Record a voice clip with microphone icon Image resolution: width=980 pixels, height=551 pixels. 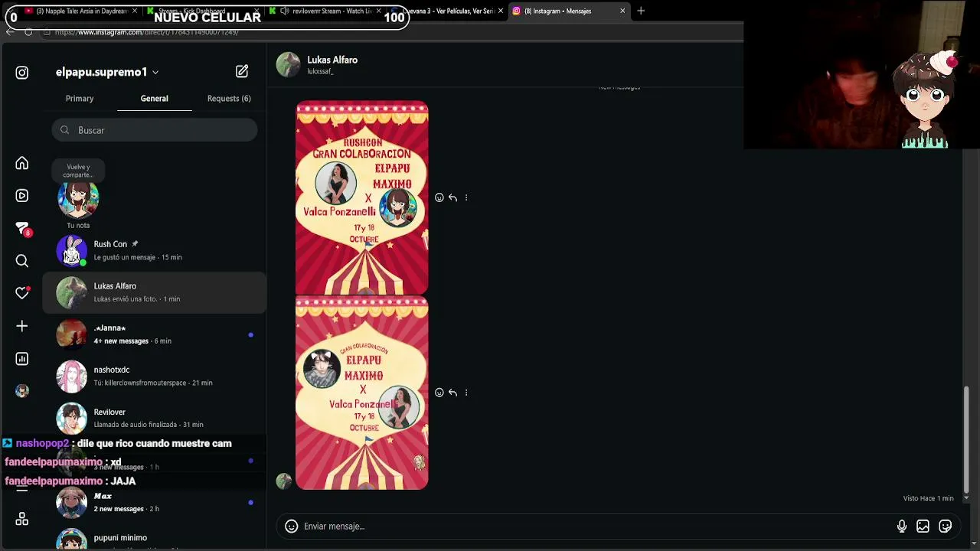[902, 526]
